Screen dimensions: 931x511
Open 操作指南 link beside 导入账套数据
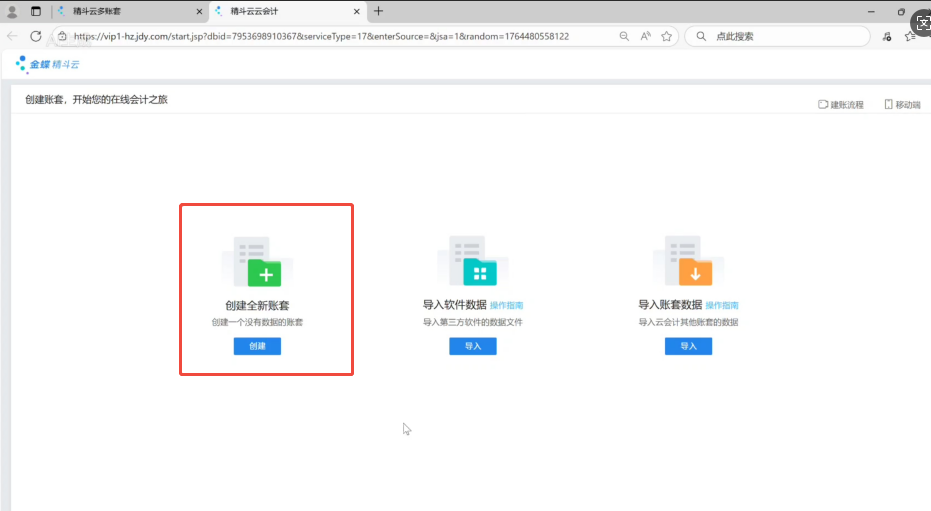click(722, 305)
